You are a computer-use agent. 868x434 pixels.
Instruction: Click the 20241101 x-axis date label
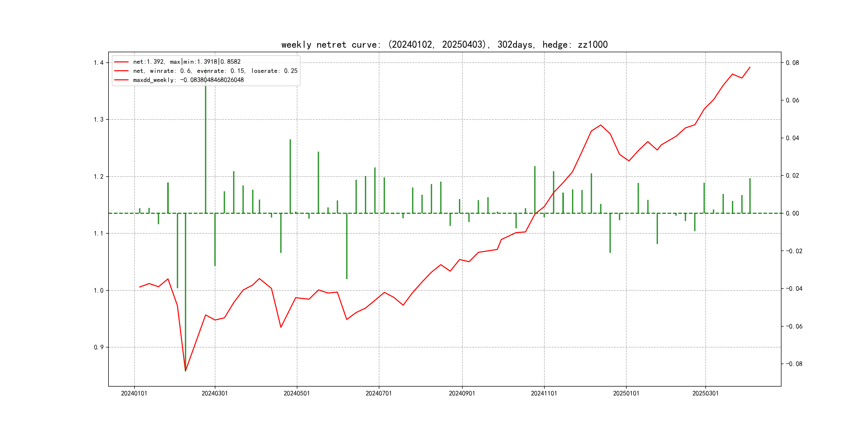click(544, 393)
